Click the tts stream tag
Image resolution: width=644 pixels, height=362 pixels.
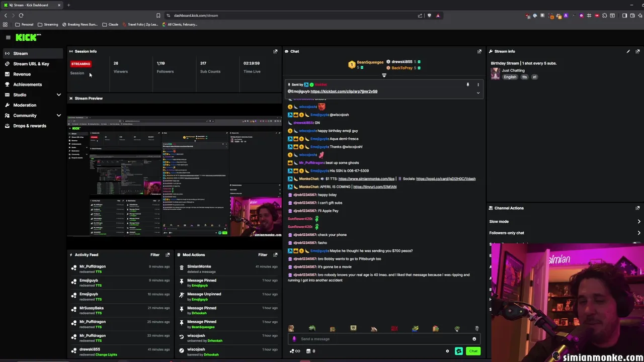coord(524,77)
